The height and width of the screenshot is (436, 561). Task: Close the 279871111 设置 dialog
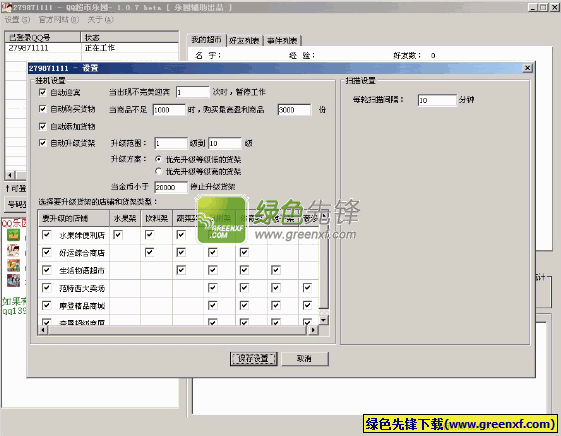[527, 68]
